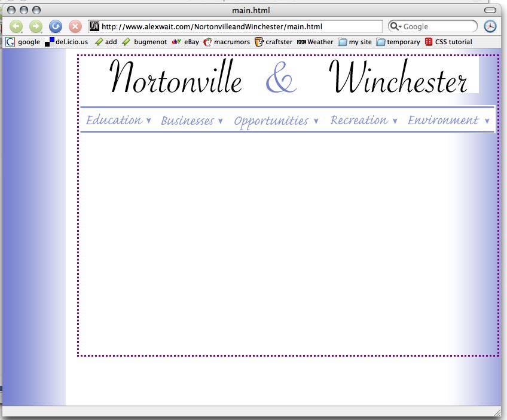
Task: Open the BBC Weather bookmark
Action: point(320,42)
